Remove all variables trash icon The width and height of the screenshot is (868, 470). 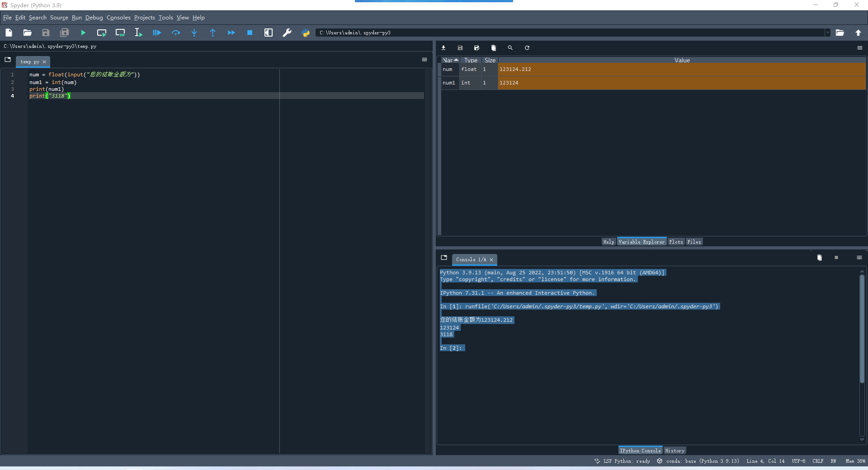[x=494, y=48]
